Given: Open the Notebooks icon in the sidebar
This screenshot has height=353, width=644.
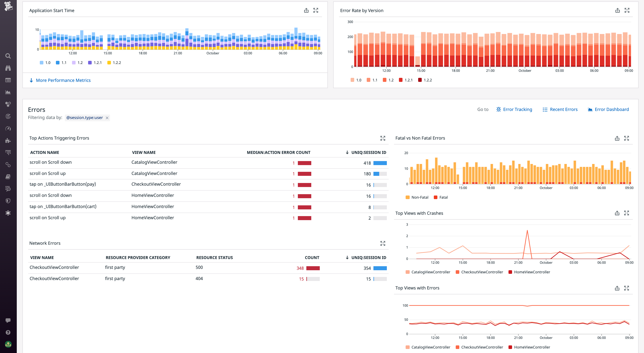Looking at the screenshot, I should pos(8,177).
